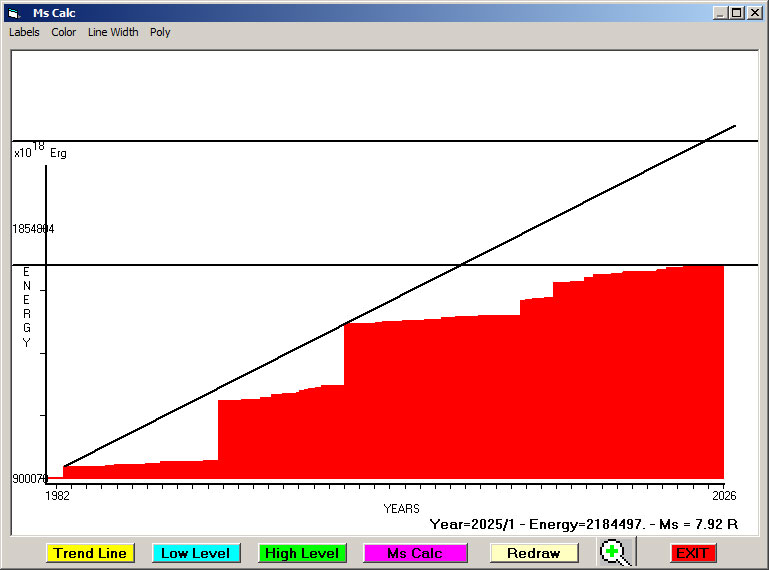769x570 pixels.
Task: Click the magnifier zoom-in icon
Action: pyautogui.click(x=617, y=552)
